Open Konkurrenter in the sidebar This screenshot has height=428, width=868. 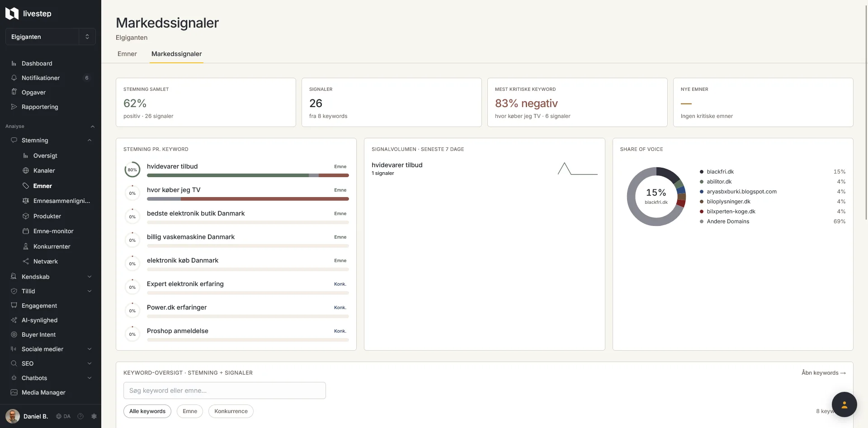tap(51, 246)
